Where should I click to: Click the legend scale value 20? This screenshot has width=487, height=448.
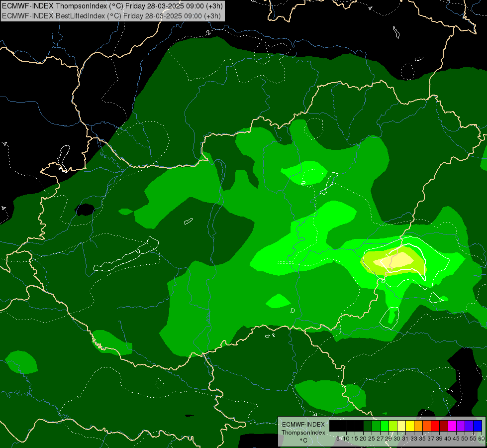tap(363, 439)
